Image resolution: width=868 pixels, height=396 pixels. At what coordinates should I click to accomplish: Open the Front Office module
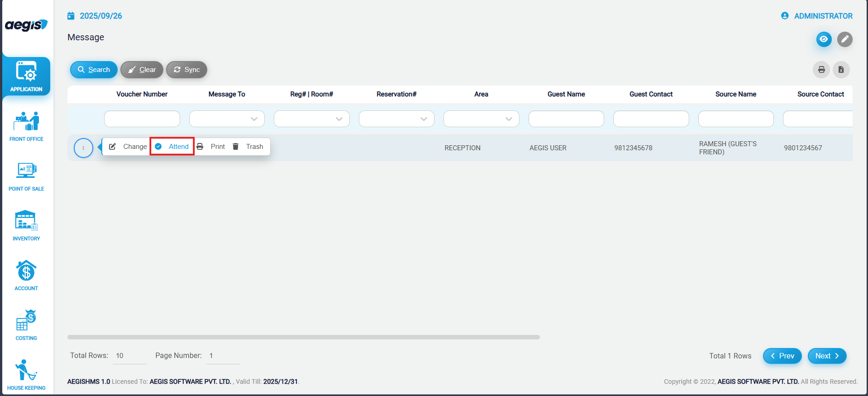click(x=26, y=126)
